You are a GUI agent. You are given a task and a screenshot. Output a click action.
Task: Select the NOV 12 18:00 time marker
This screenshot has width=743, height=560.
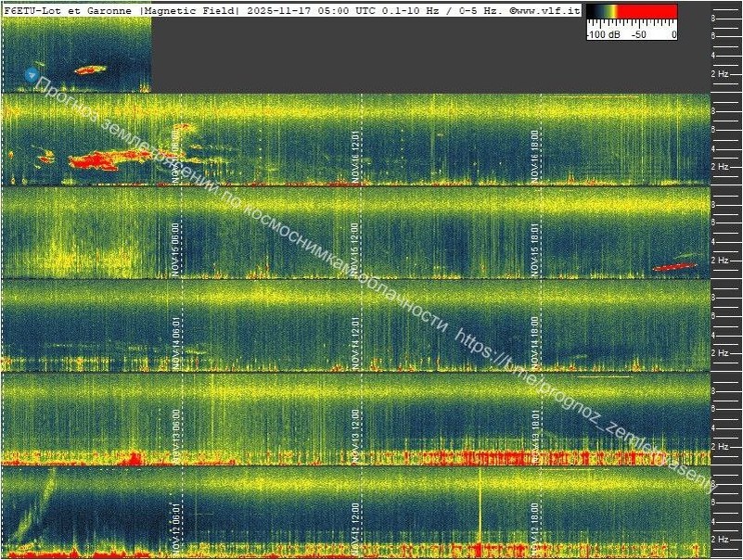pos(534,529)
